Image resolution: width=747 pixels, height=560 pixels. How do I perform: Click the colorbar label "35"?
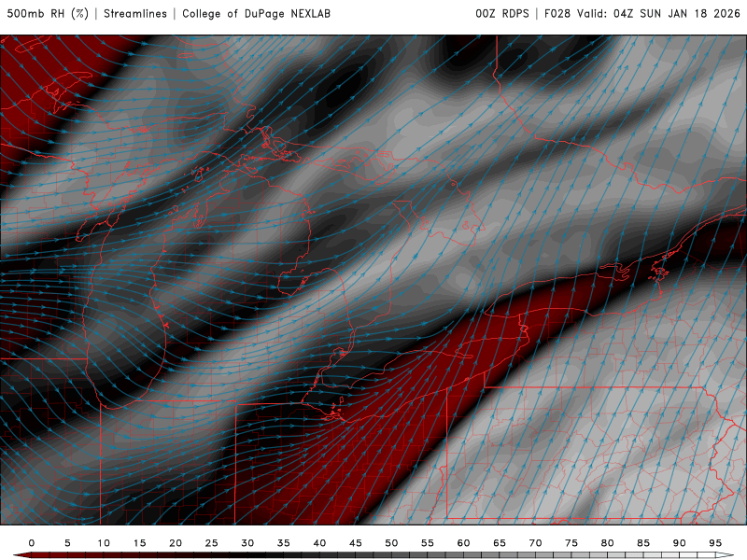[284, 543]
